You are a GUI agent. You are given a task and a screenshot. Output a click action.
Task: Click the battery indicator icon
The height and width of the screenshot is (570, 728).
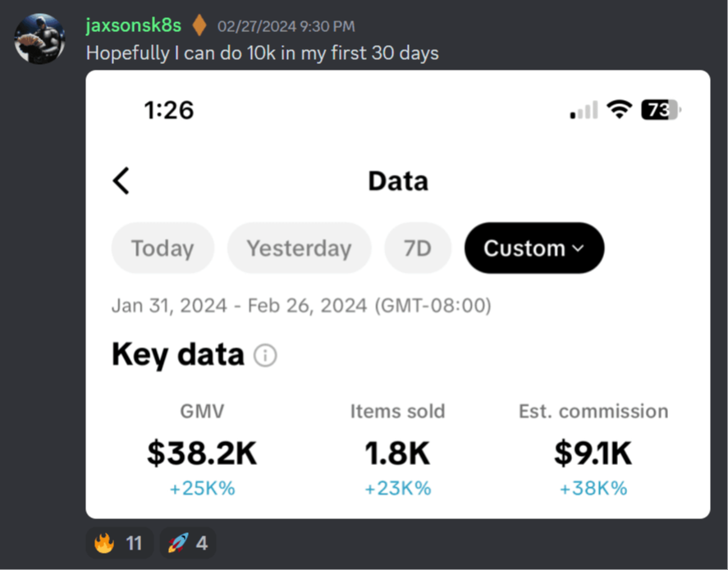point(661,110)
